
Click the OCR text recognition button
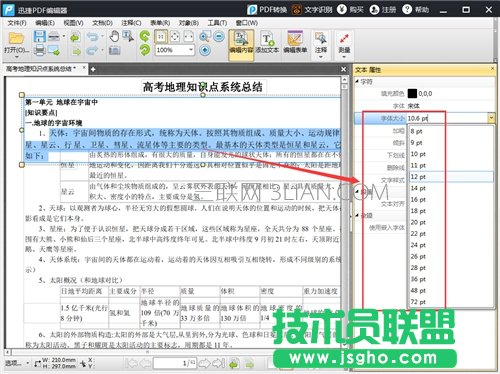(x=312, y=10)
